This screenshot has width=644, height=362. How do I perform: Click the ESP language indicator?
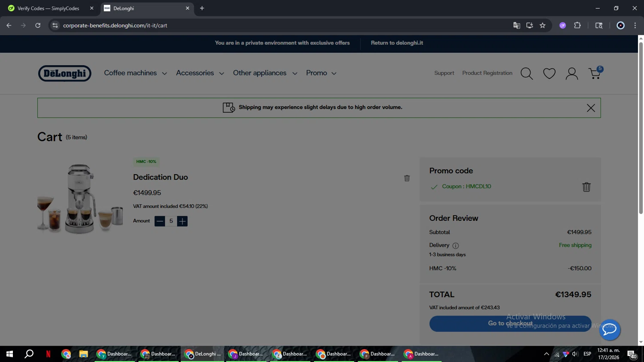(x=587, y=354)
